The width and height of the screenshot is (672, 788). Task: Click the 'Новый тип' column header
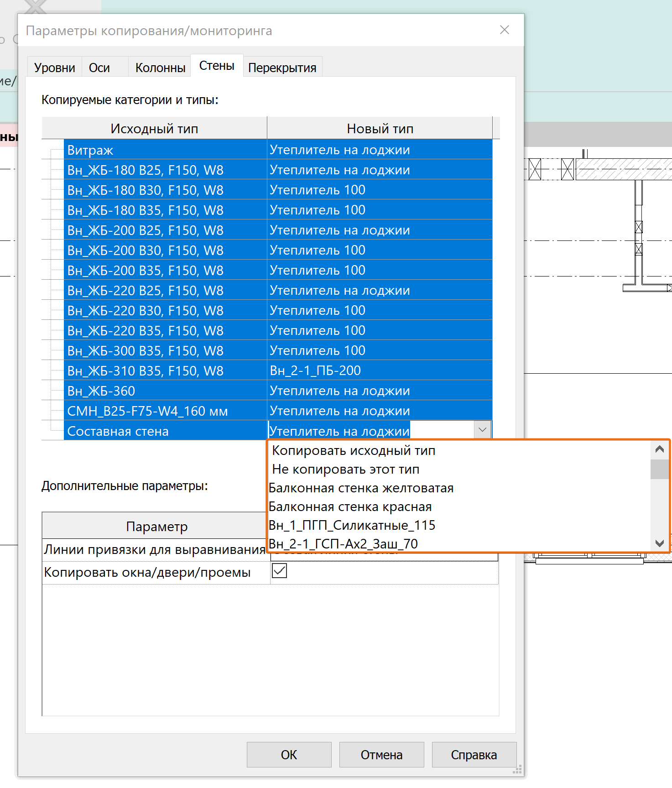pyautogui.click(x=380, y=128)
